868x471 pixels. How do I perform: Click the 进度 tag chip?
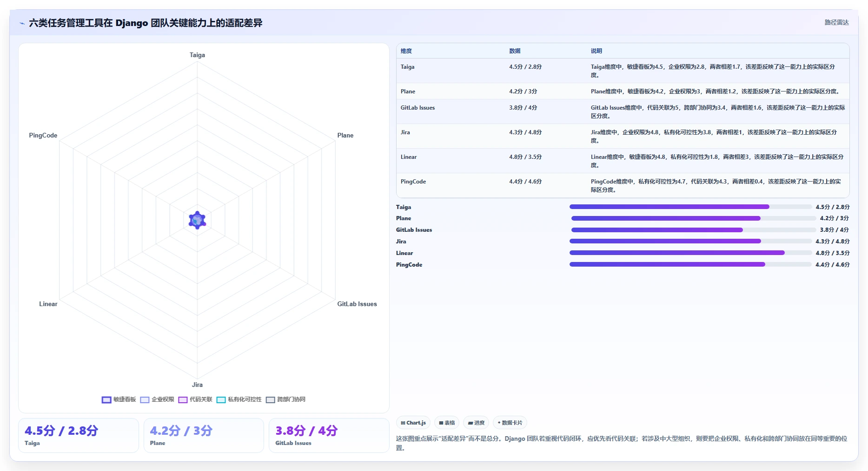point(476,423)
